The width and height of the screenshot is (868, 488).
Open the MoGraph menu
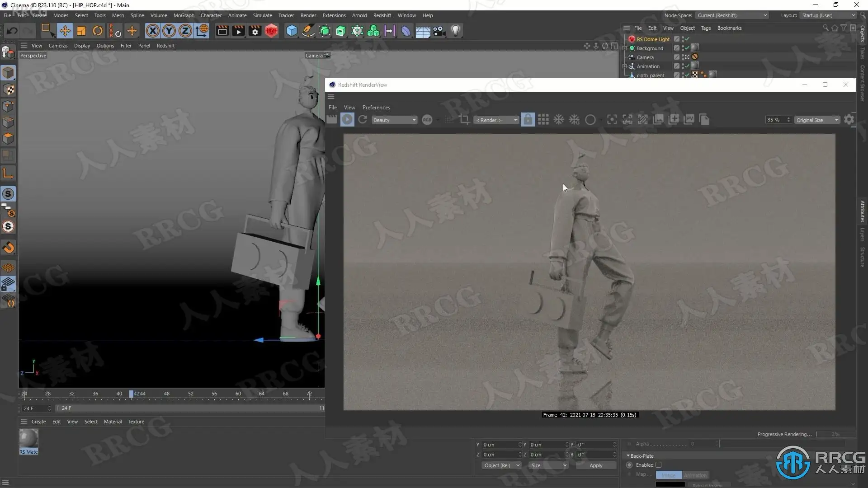(184, 15)
